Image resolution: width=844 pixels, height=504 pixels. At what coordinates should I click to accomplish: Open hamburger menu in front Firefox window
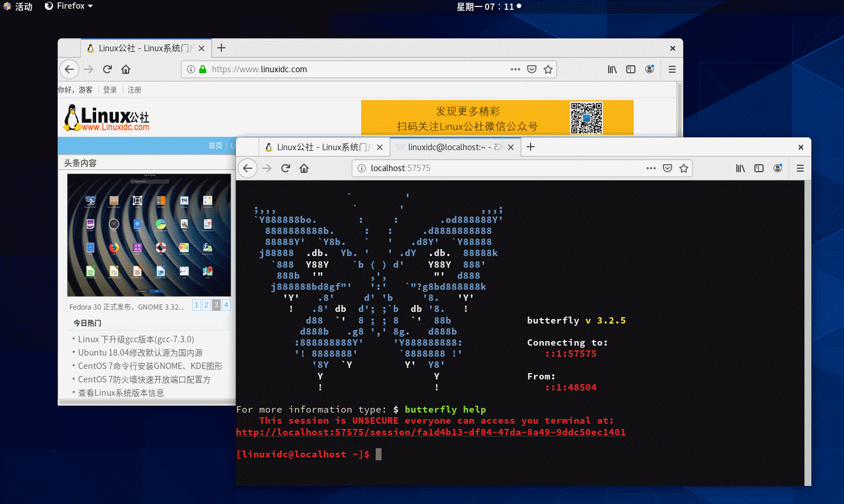click(x=800, y=168)
